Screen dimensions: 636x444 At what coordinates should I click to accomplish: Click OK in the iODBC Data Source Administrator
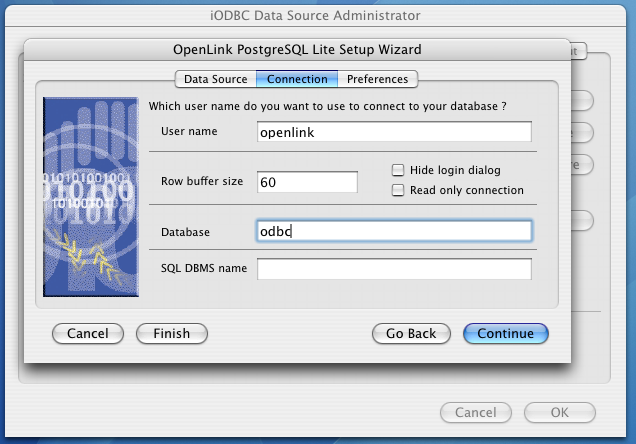pos(560,413)
